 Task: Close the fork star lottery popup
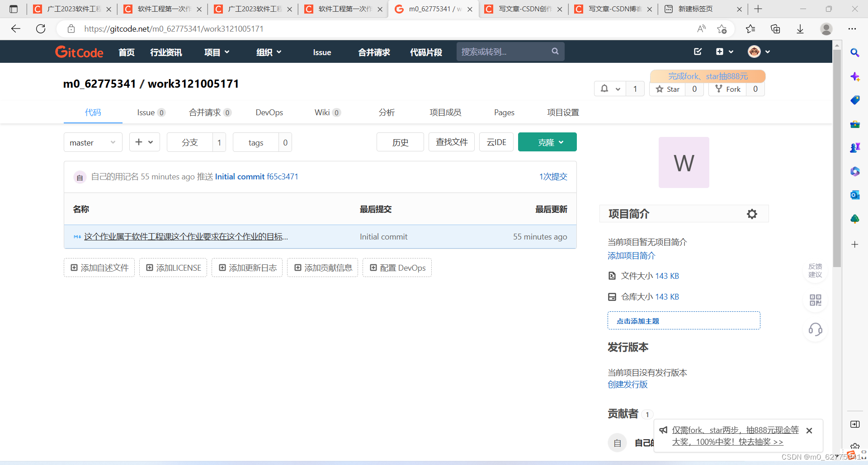[809, 431]
